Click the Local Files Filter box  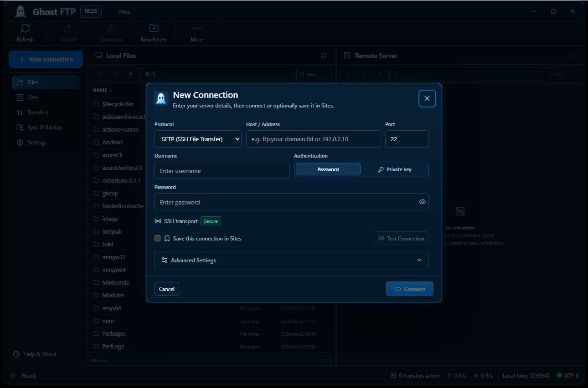314,74
